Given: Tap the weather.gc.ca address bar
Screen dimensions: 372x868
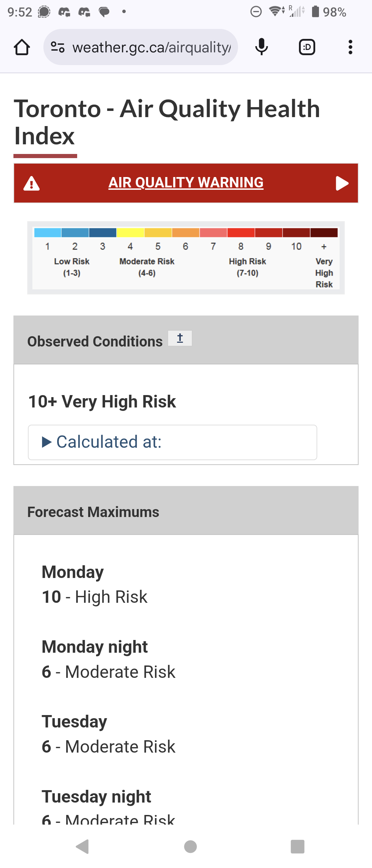Looking at the screenshot, I should click(141, 47).
